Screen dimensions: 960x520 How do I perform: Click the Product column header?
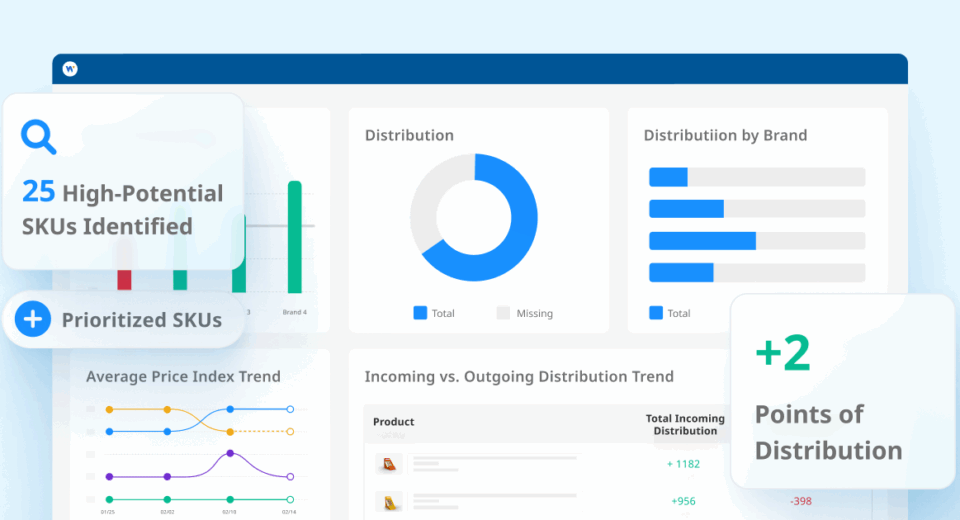pyautogui.click(x=394, y=421)
